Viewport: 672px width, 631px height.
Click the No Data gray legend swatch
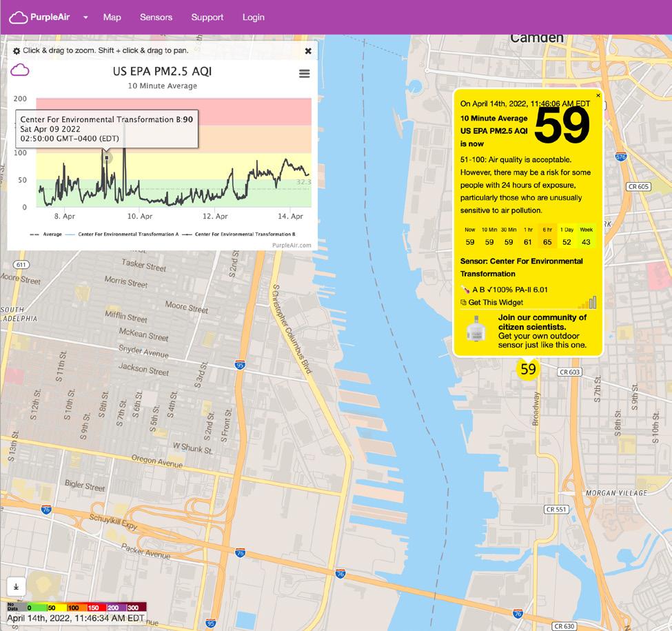pyautogui.click(x=17, y=607)
